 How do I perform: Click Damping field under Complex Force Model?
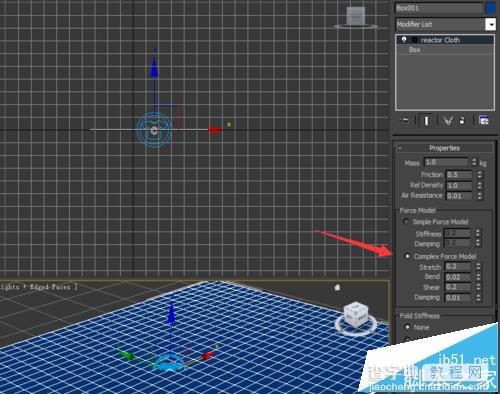458,297
